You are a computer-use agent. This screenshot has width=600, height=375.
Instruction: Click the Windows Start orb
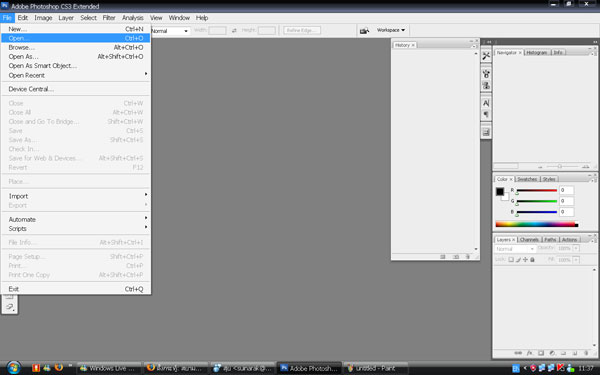tap(14, 368)
